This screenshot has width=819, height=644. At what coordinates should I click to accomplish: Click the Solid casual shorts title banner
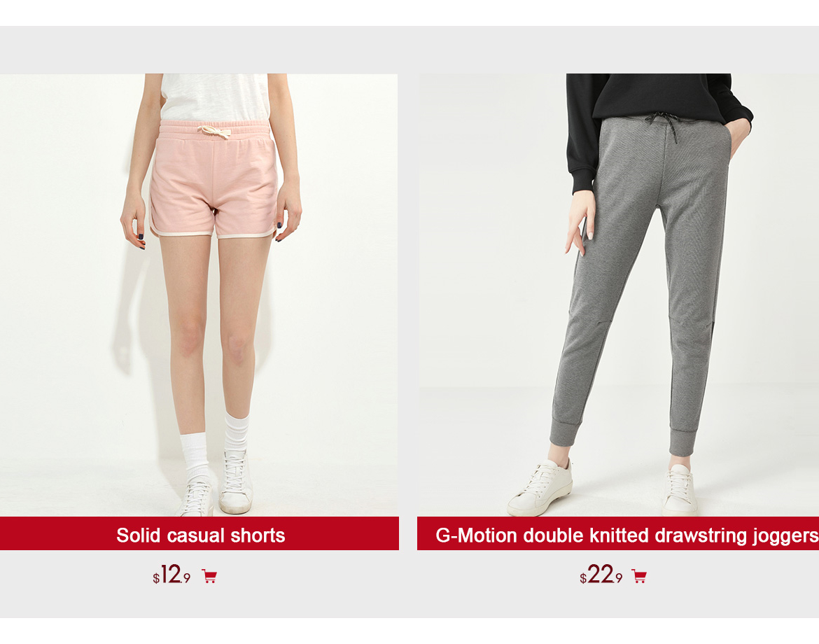[x=199, y=533]
